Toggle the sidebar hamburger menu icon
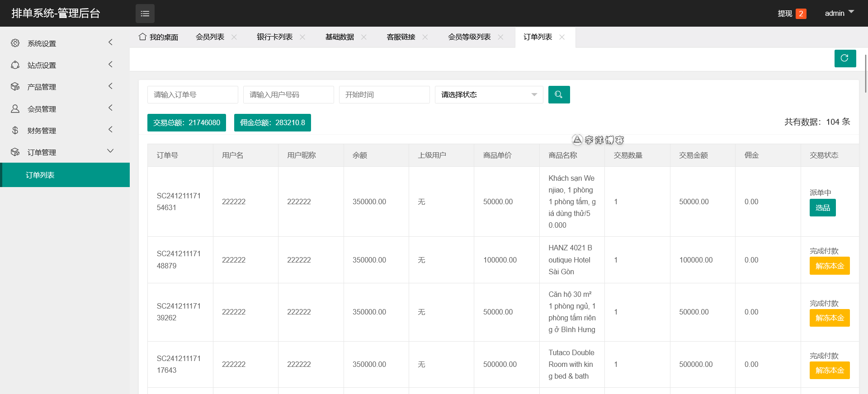Image resolution: width=868 pixels, height=394 pixels. [145, 14]
